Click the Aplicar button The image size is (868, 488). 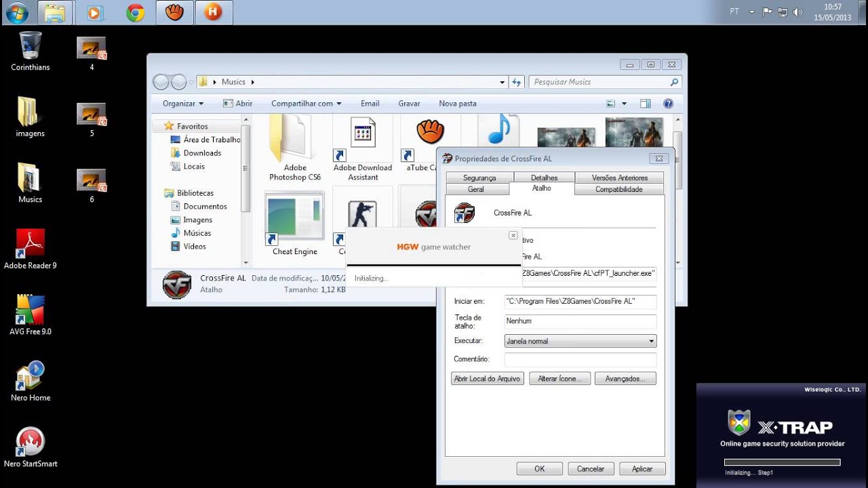point(642,468)
